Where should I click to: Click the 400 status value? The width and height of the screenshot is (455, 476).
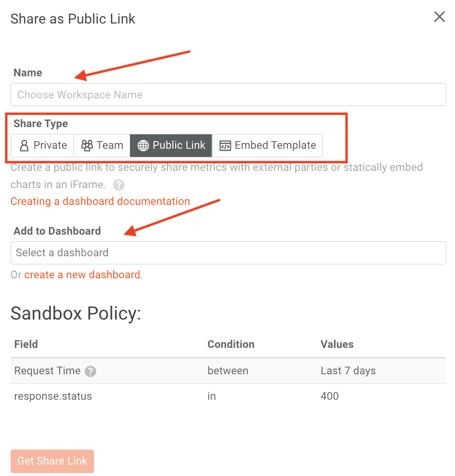click(x=330, y=396)
